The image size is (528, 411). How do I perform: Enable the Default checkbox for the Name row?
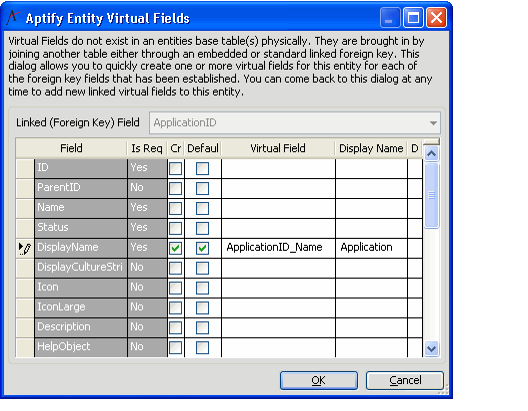pos(202,208)
